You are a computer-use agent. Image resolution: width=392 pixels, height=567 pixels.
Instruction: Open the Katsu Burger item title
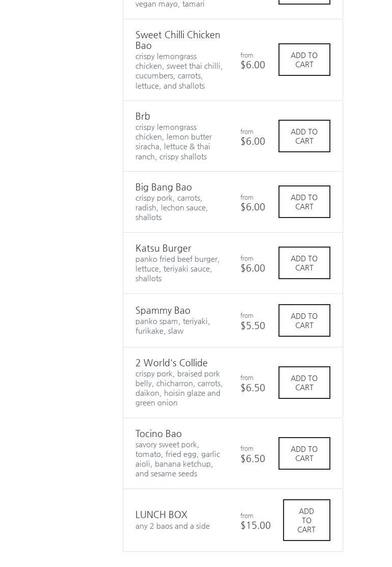(163, 248)
